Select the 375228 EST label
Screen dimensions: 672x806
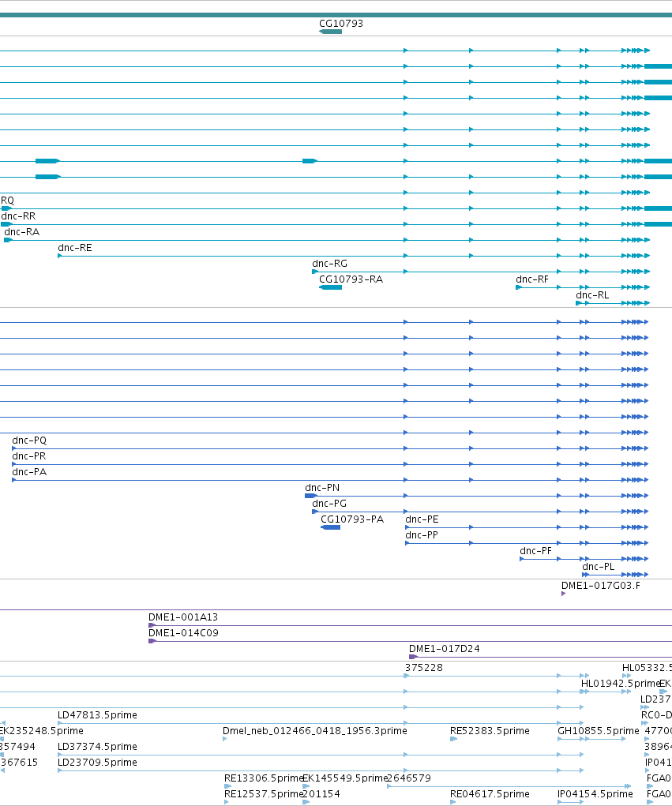[x=424, y=668]
